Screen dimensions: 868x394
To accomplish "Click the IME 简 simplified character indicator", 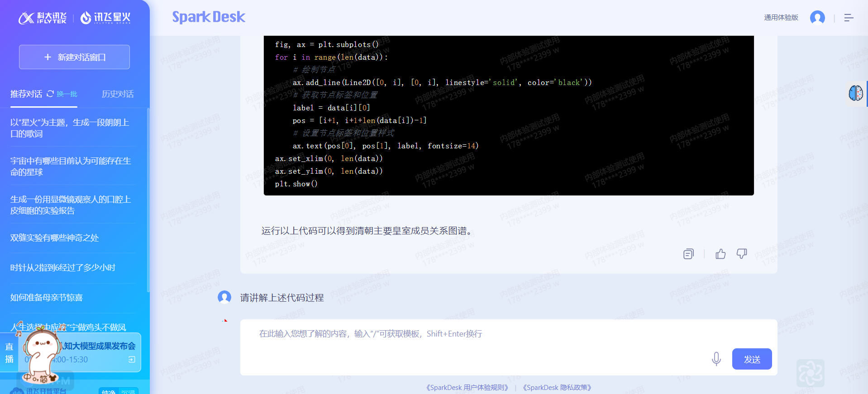I will point(44,379).
